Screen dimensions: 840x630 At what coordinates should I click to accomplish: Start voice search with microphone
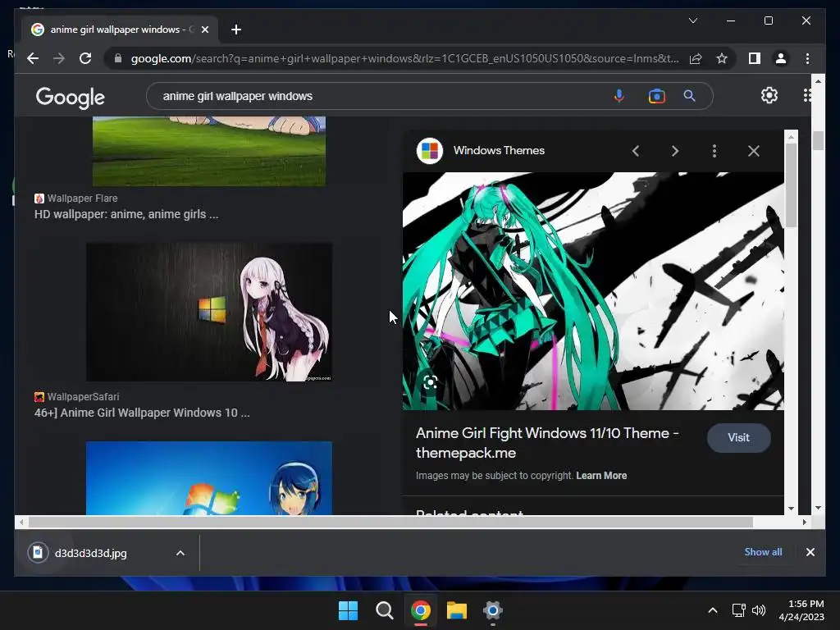pos(619,96)
